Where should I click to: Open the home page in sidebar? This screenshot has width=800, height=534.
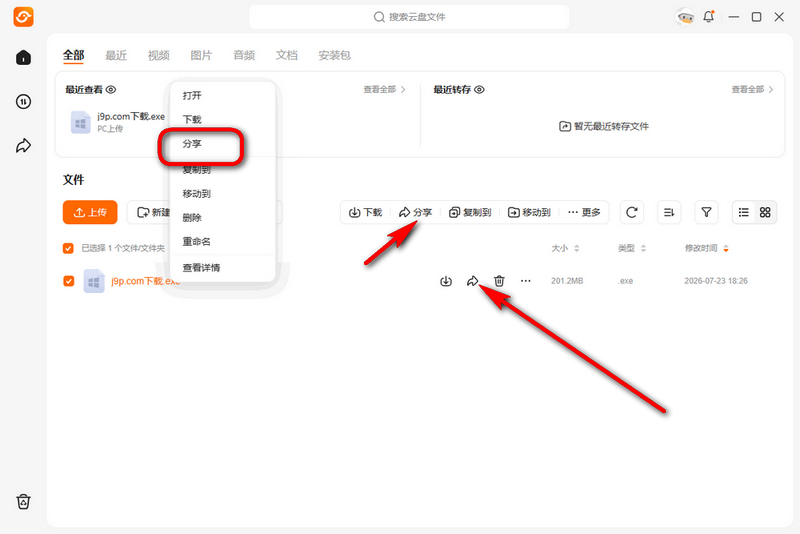23,57
